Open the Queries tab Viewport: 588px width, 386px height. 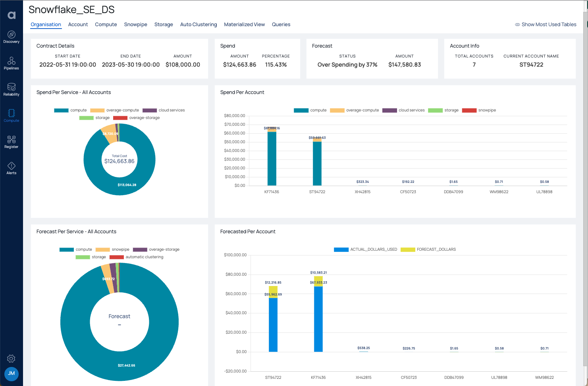pos(281,25)
